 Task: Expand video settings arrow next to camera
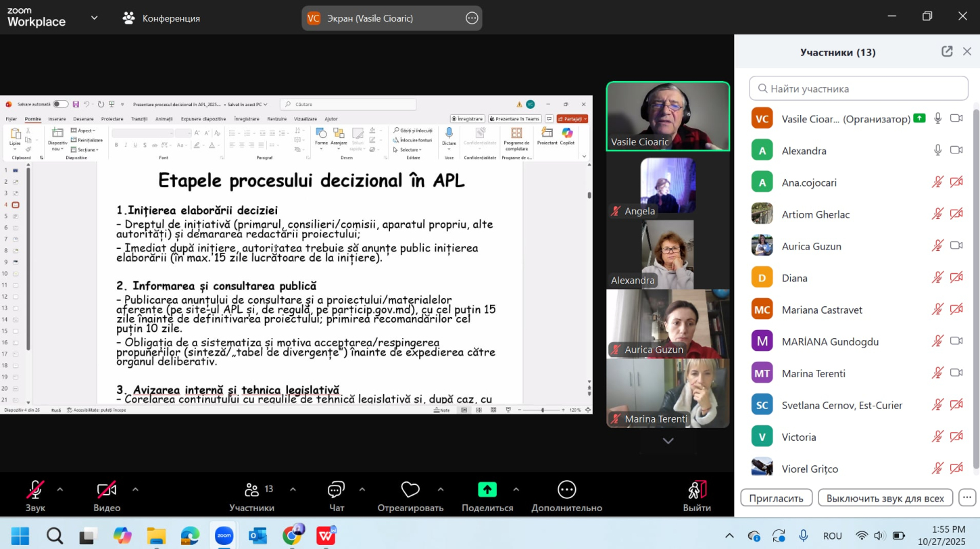pos(135,490)
